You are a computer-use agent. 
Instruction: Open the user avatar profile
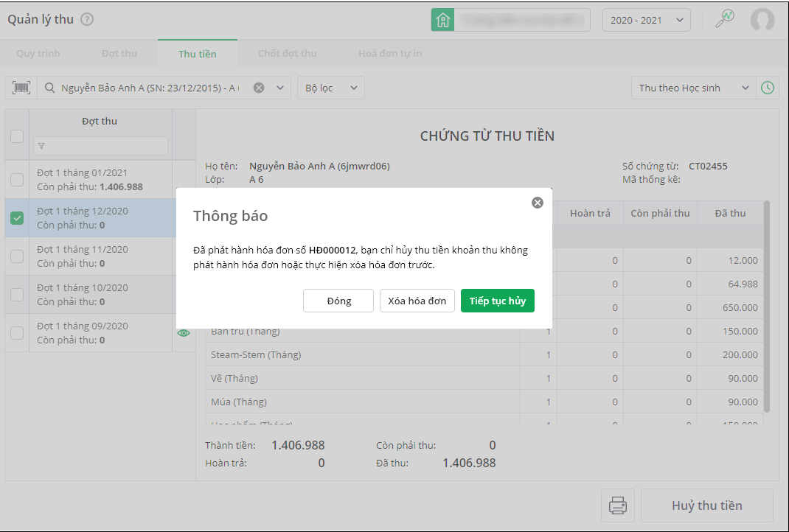pyautogui.click(x=762, y=20)
